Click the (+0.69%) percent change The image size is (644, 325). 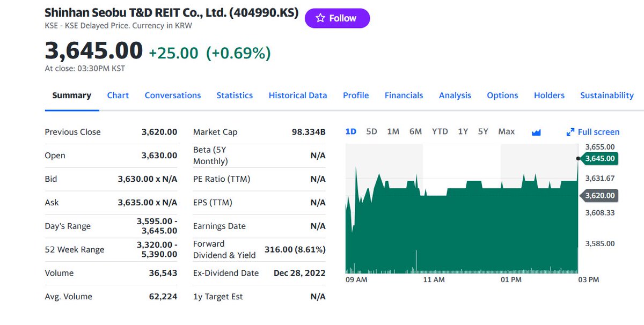pyautogui.click(x=238, y=53)
